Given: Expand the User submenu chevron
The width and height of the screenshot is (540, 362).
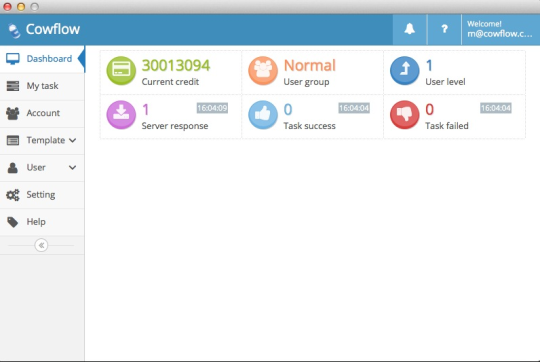Looking at the screenshot, I should 72,167.
